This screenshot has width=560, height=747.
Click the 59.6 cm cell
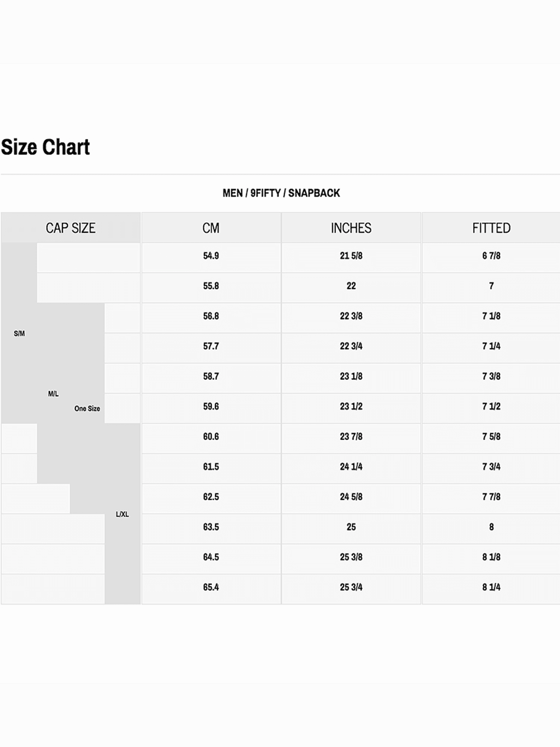coord(211,408)
